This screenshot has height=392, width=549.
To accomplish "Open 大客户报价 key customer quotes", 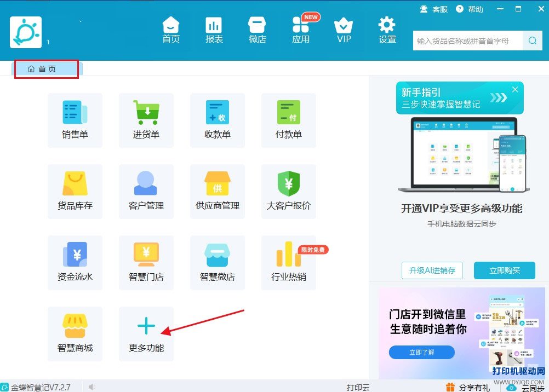I will coord(289,192).
